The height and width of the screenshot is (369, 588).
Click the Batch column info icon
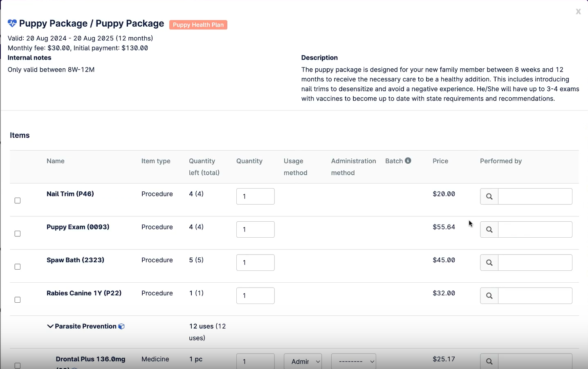408,161
